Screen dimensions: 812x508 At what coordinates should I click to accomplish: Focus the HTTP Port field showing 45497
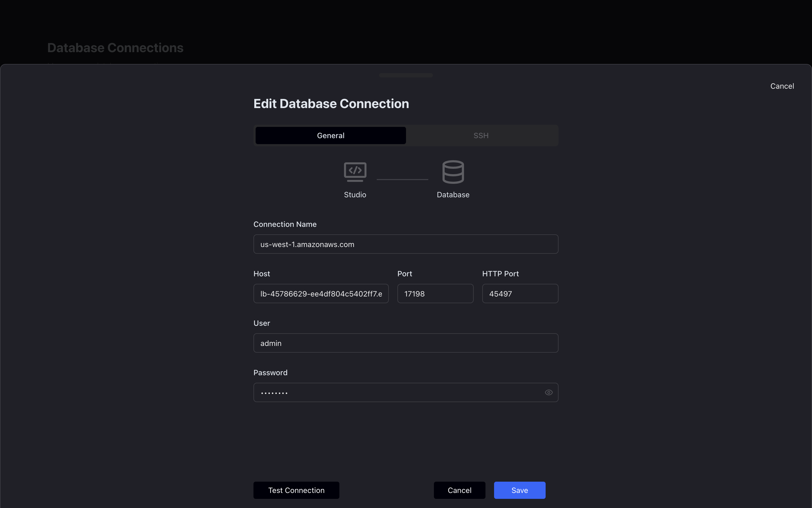coord(520,294)
